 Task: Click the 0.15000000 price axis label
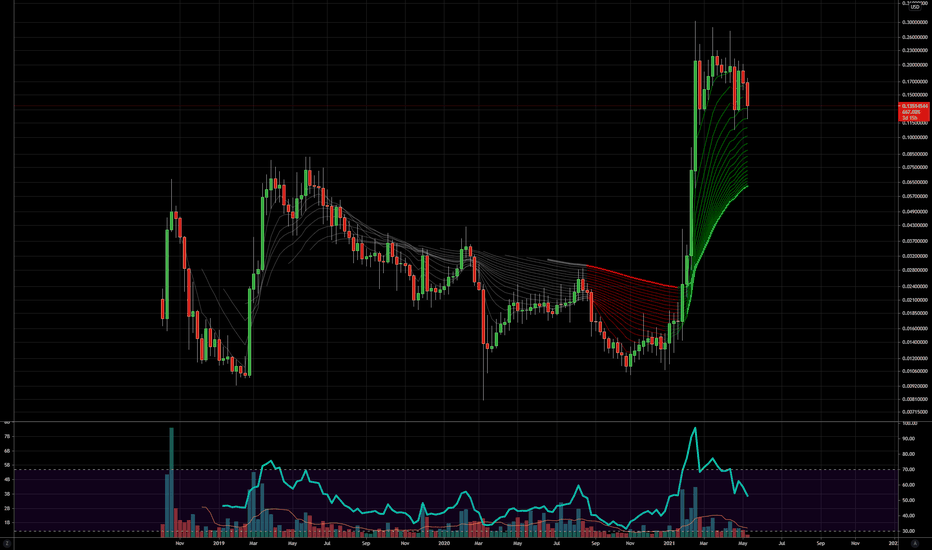[x=915, y=95]
